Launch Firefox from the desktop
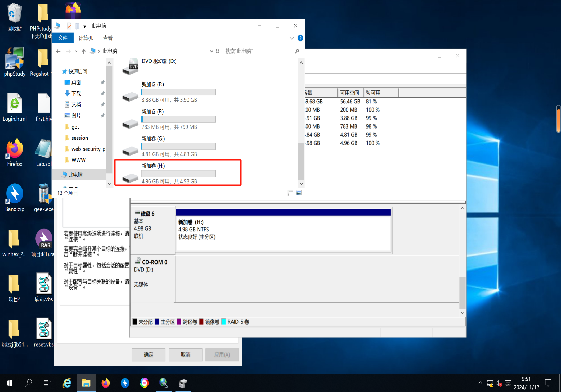Image resolution: width=561 pixels, height=392 pixels. click(15, 152)
